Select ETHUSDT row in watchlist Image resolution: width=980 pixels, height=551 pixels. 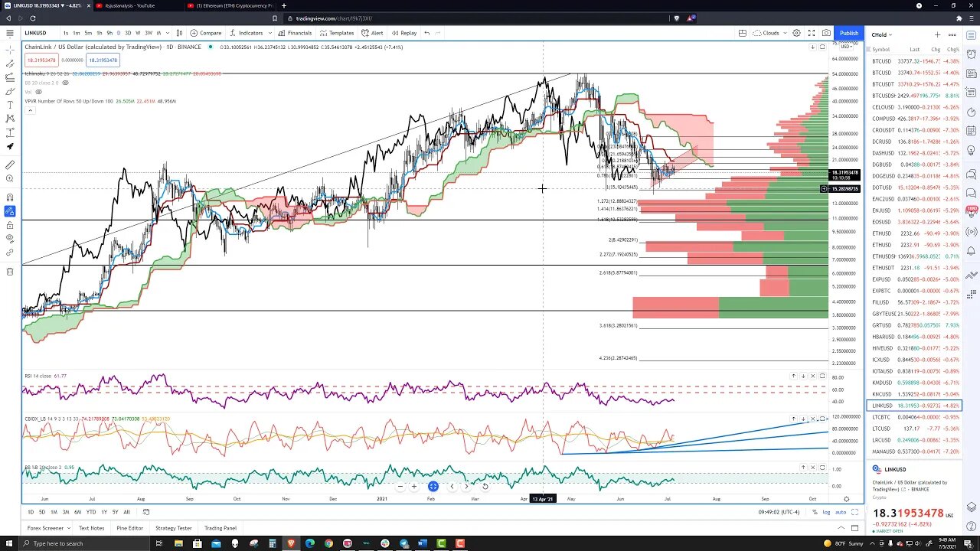(x=915, y=268)
